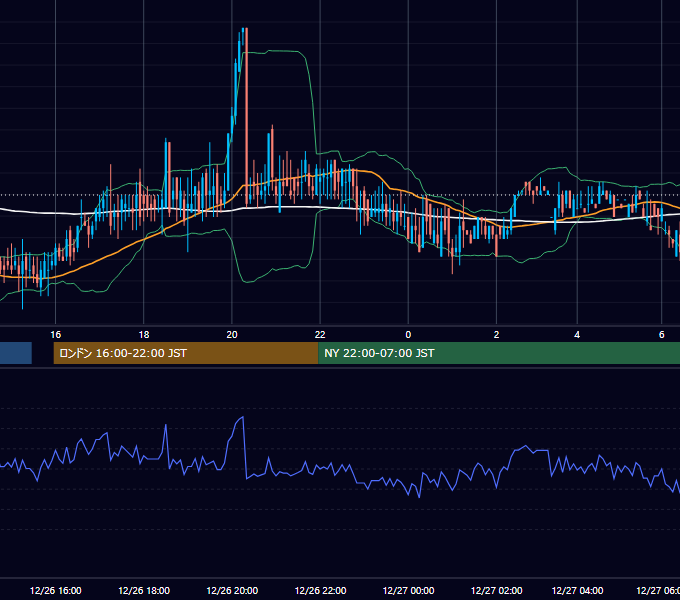Select the NY 22:00-07:00 JST session bar

click(499, 353)
